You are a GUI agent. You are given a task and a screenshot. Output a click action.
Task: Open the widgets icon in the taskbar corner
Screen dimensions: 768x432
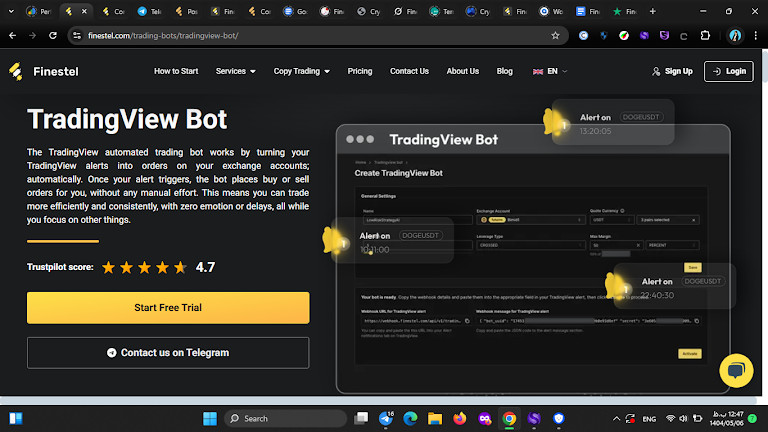pyautogui.click(x=16, y=418)
